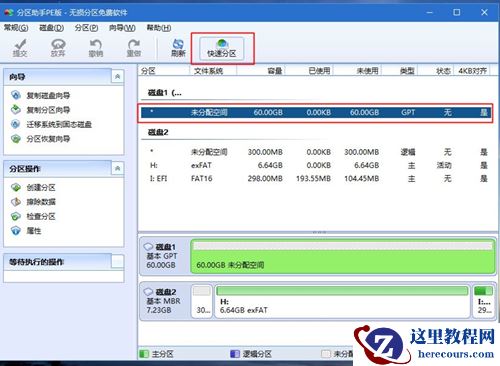Click the 磁盘2 disk icon in disk map

pyautogui.click(x=148, y=292)
